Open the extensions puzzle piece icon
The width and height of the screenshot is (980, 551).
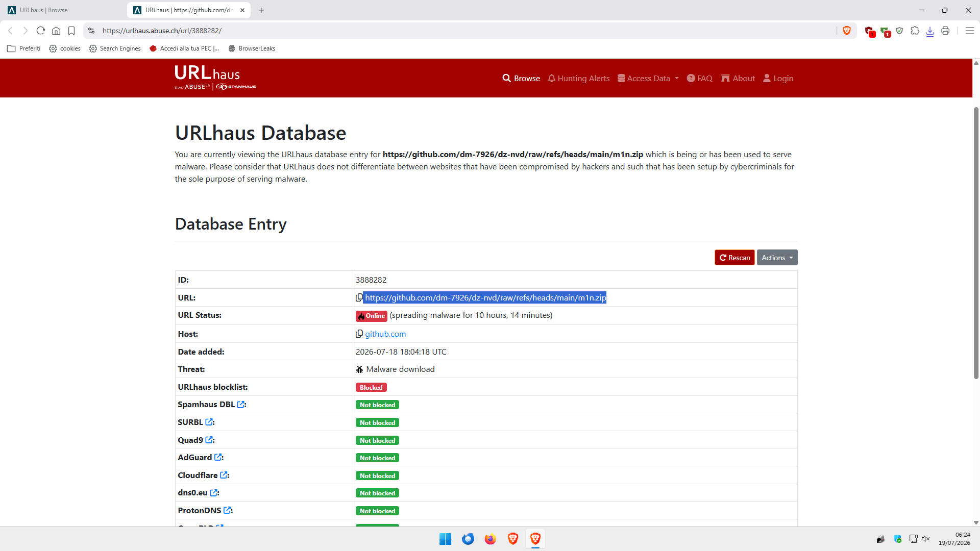tap(915, 31)
